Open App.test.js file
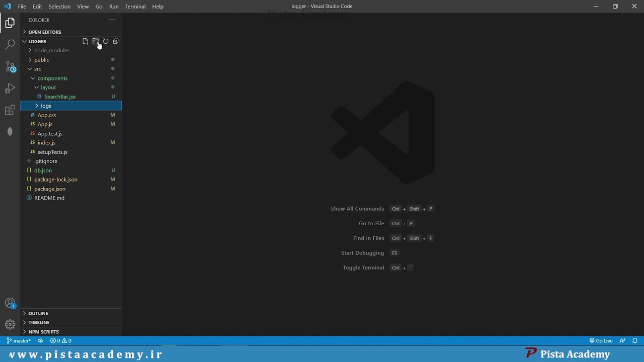 pos(71,134)
